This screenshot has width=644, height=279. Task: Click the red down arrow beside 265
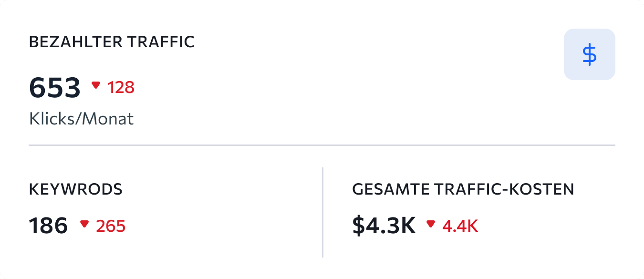(85, 224)
